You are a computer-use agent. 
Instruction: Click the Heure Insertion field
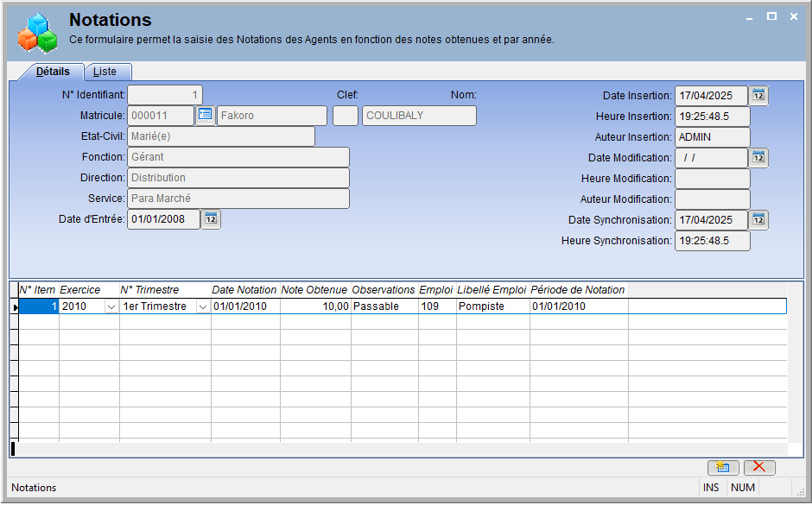713,117
